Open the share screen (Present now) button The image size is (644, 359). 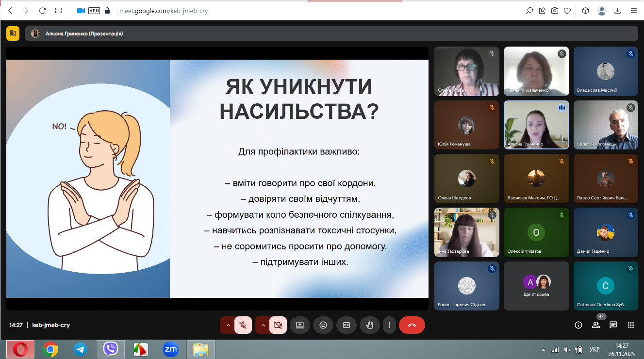300,325
